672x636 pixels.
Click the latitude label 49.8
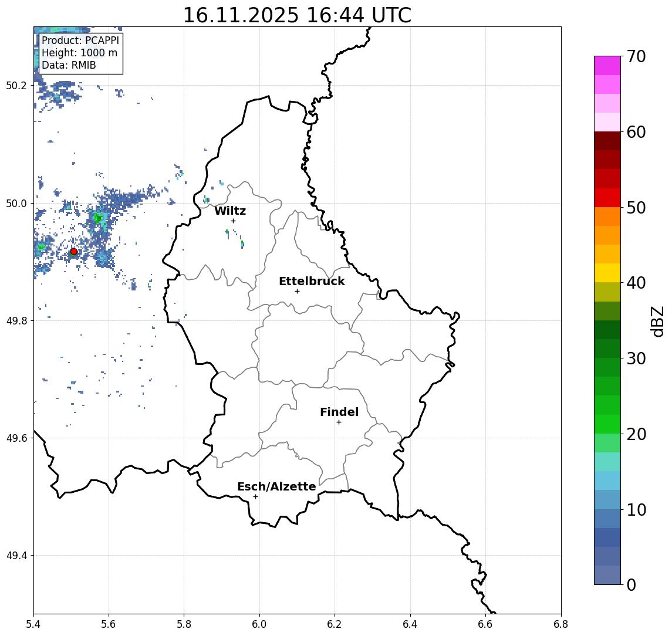click(x=16, y=320)
